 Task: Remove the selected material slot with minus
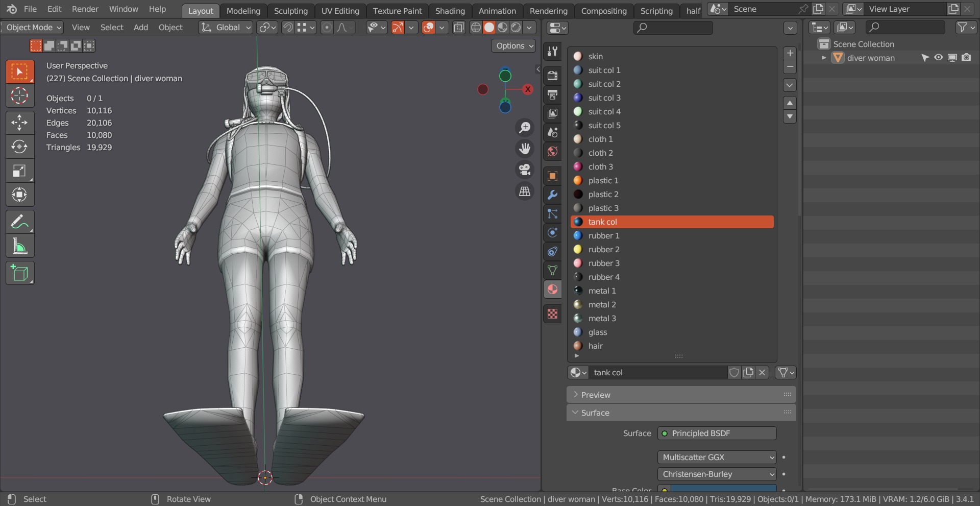(x=790, y=67)
